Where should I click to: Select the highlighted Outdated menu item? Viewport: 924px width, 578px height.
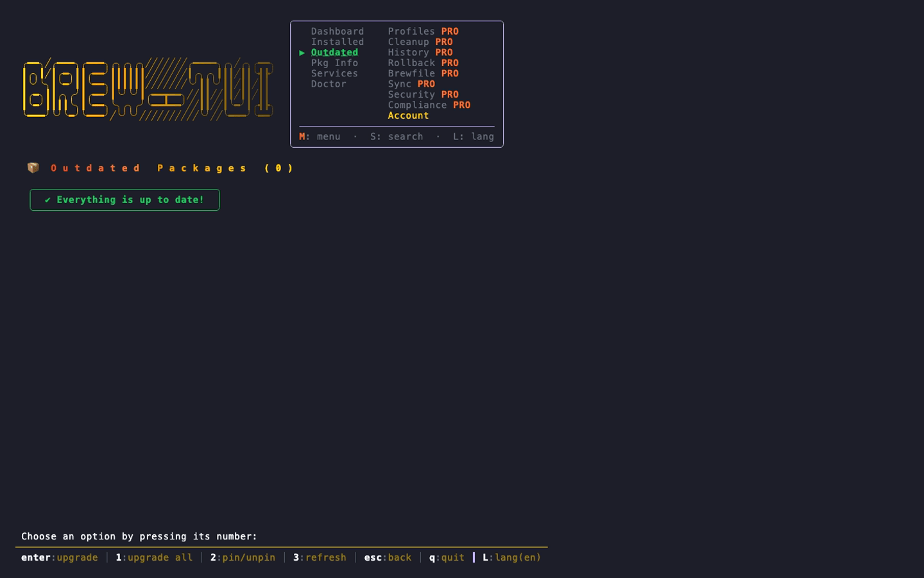[x=334, y=53]
